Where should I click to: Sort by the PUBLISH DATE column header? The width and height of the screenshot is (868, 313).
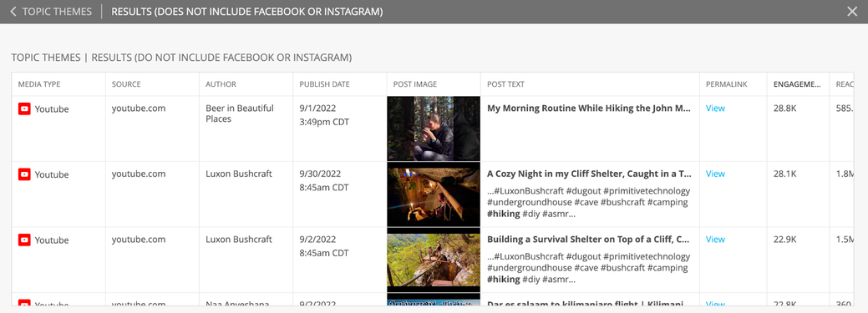coord(324,84)
